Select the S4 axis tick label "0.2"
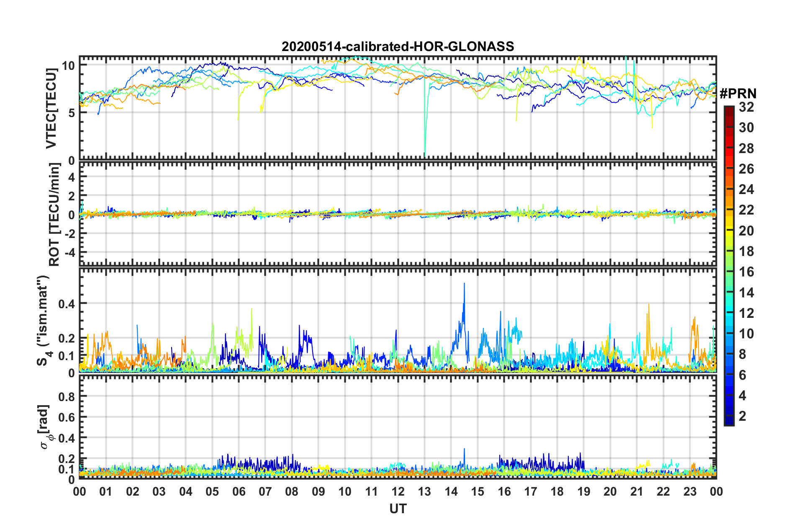 [x=67, y=338]
